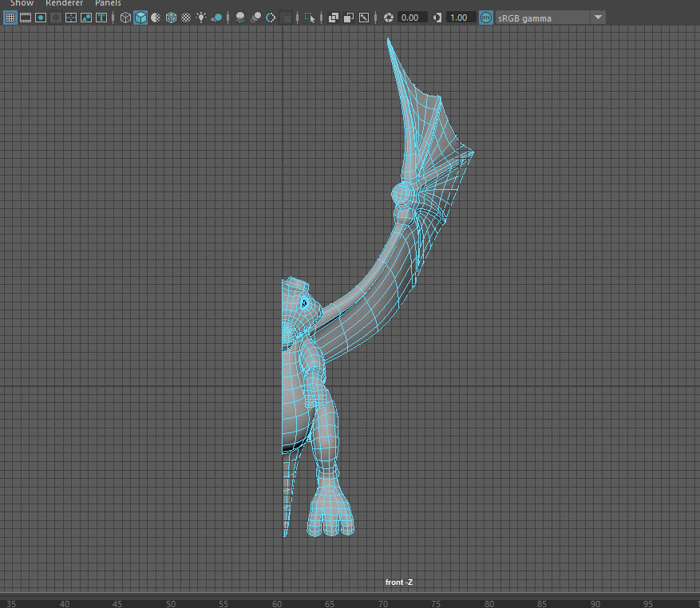Image resolution: width=700 pixels, height=608 pixels.
Task: Click the gamma value field showing 1.00
Action: pos(459,18)
